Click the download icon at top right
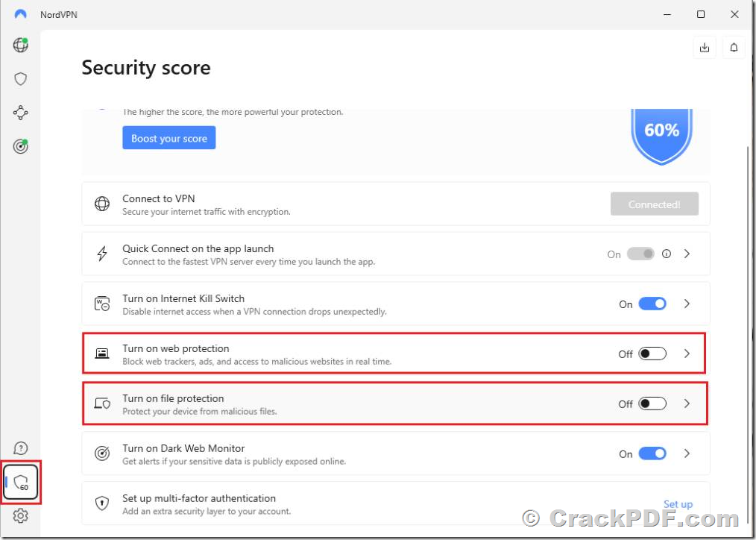The height and width of the screenshot is (540, 756). pos(705,48)
